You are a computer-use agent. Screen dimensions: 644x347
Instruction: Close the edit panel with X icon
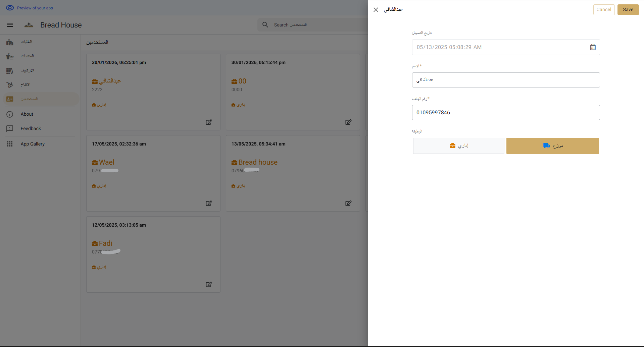tap(376, 10)
